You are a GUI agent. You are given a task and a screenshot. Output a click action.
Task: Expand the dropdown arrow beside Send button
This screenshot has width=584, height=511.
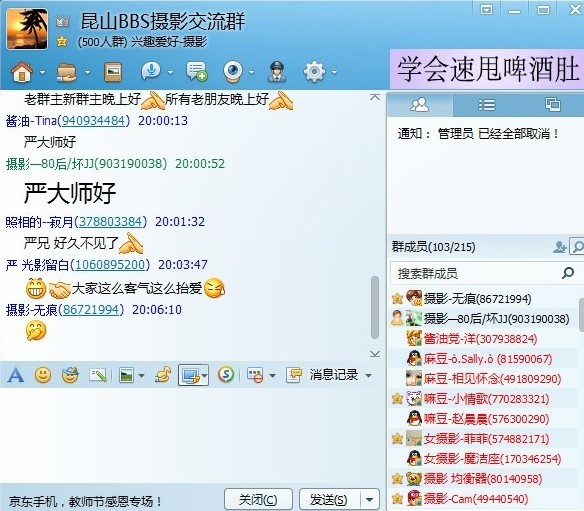click(369, 499)
